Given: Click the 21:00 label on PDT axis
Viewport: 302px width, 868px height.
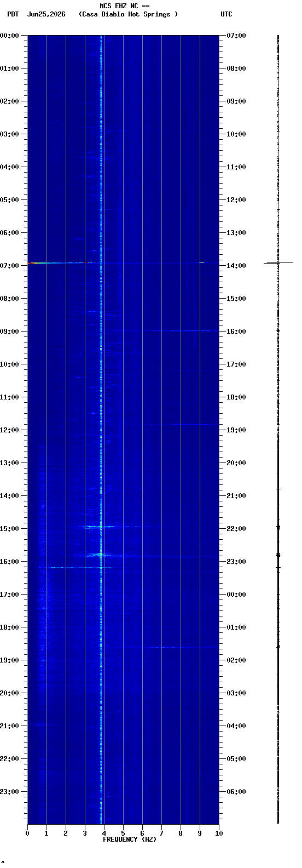Looking at the screenshot, I should point(10,726).
